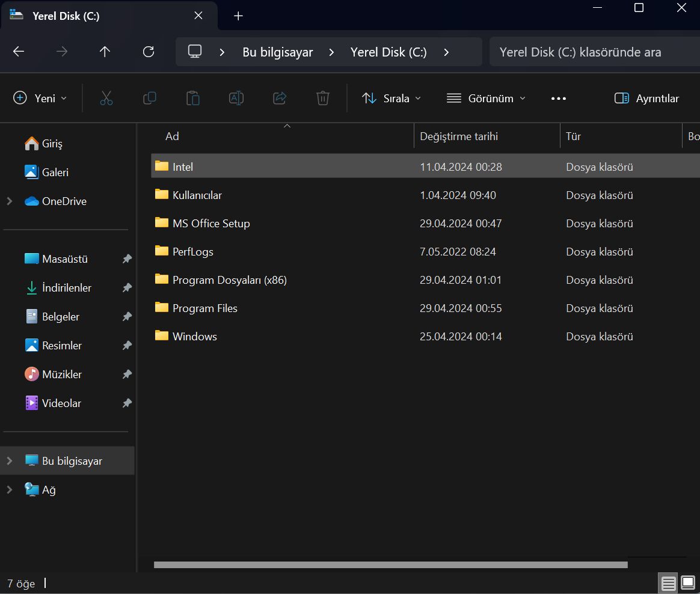The height and width of the screenshot is (594, 700).
Task: Open the Görünüm view dropdown
Action: point(486,98)
